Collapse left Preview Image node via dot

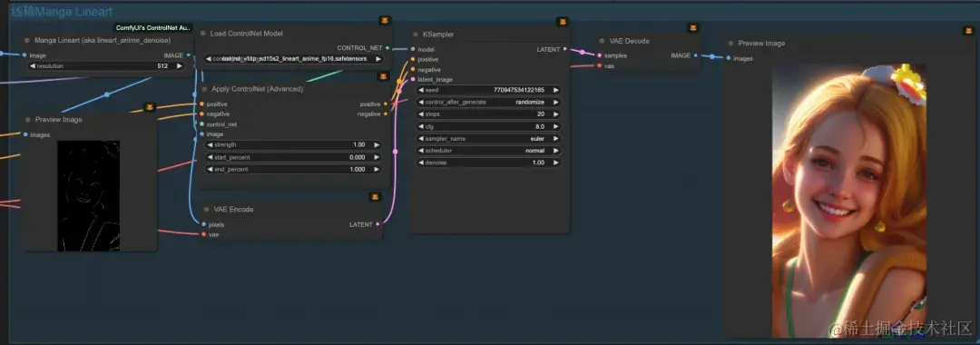28,119
